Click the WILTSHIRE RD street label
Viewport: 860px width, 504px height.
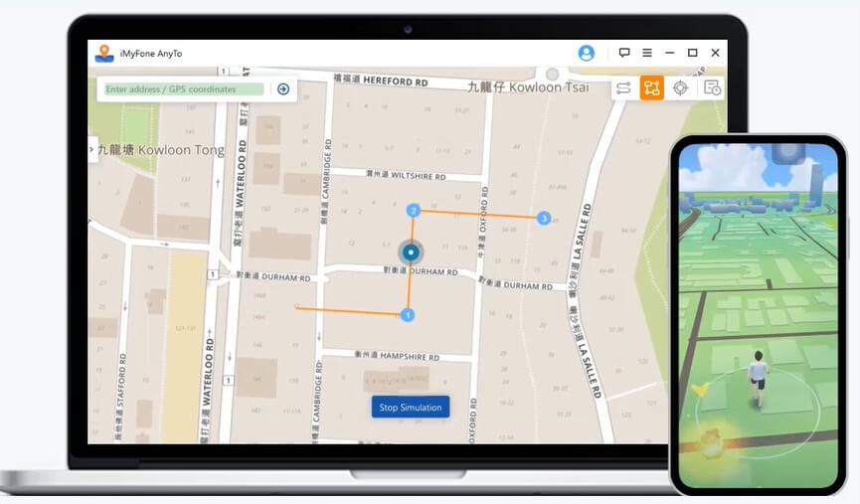[406, 176]
